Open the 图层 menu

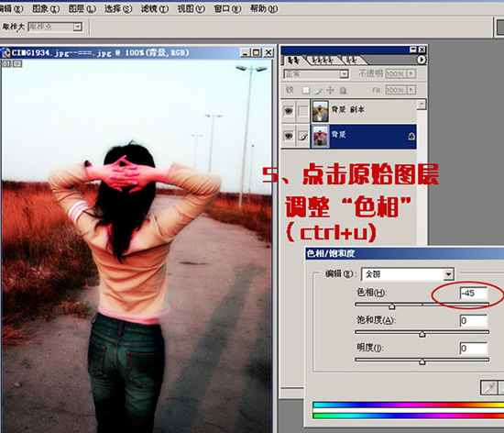[x=82, y=8]
